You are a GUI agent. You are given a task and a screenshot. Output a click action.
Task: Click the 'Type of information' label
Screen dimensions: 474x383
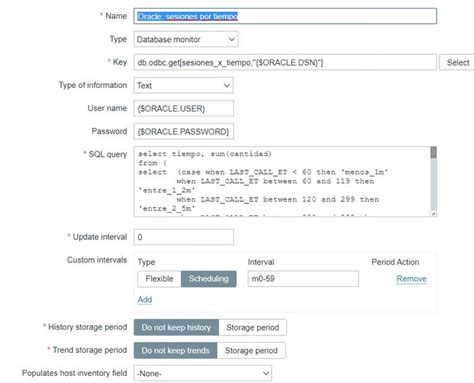click(93, 85)
